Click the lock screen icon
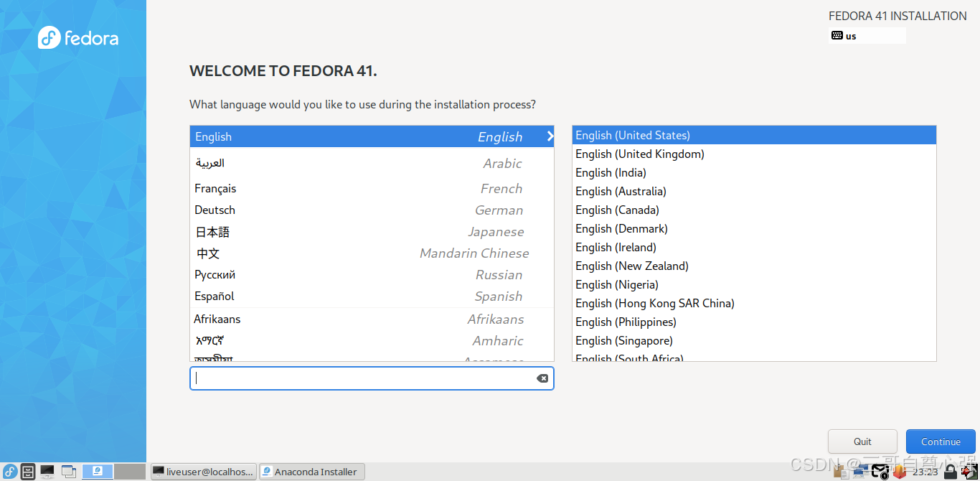 [951, 472]
